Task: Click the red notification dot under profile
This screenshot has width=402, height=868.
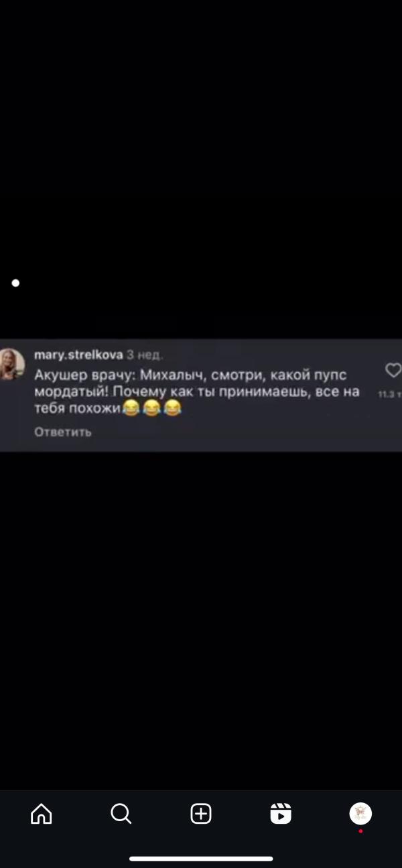Action: pyautogui.click(x=360, y=831)
